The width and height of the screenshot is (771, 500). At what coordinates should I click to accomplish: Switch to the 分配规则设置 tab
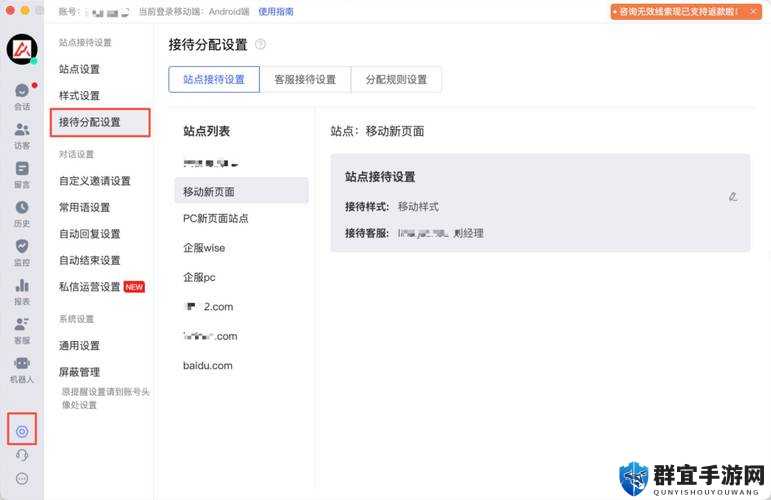(x=396, y=80)
